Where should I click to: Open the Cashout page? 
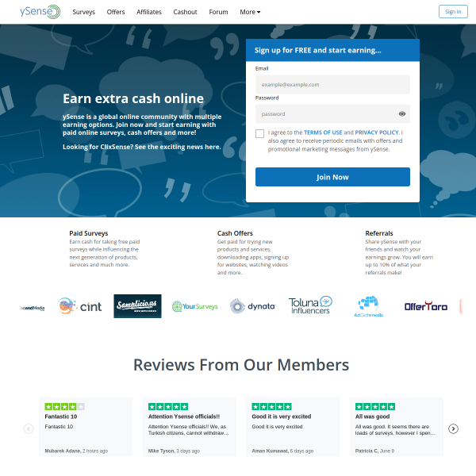pyautogui.click(x=185, y=12)
